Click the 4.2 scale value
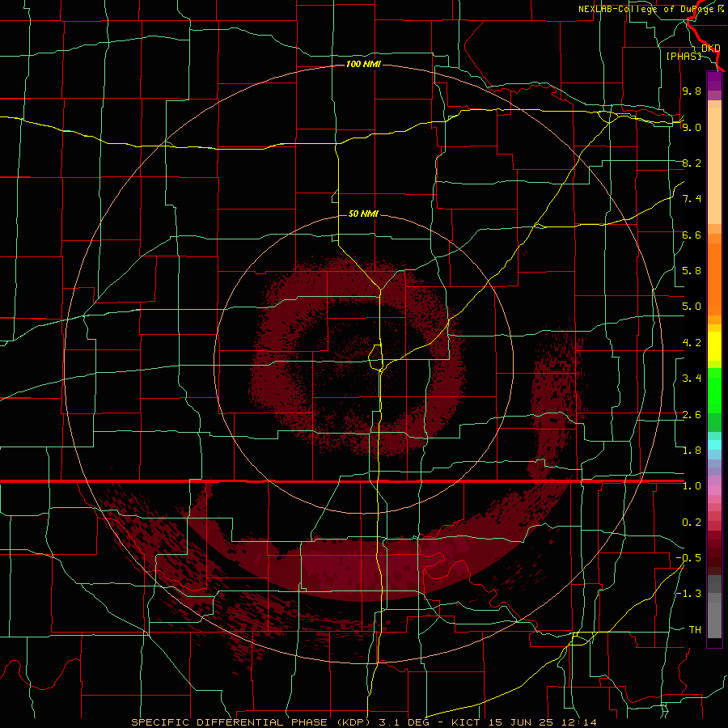 [x=692, y=343]
